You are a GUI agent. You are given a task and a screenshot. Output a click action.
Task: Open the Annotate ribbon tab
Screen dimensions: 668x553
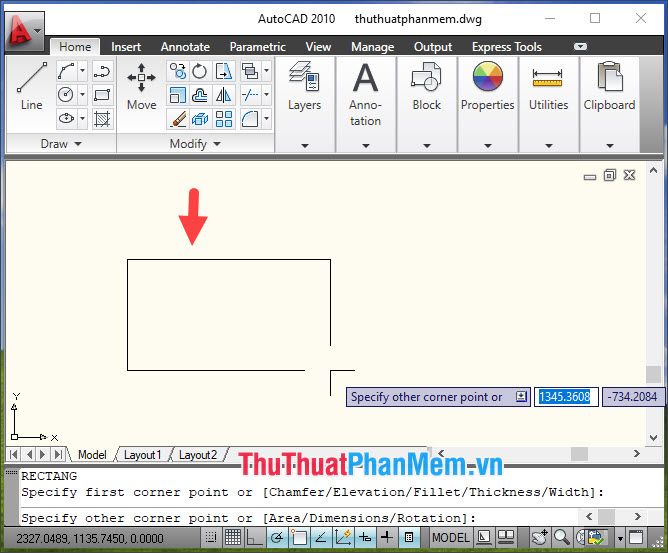click(x=185, y=46)
